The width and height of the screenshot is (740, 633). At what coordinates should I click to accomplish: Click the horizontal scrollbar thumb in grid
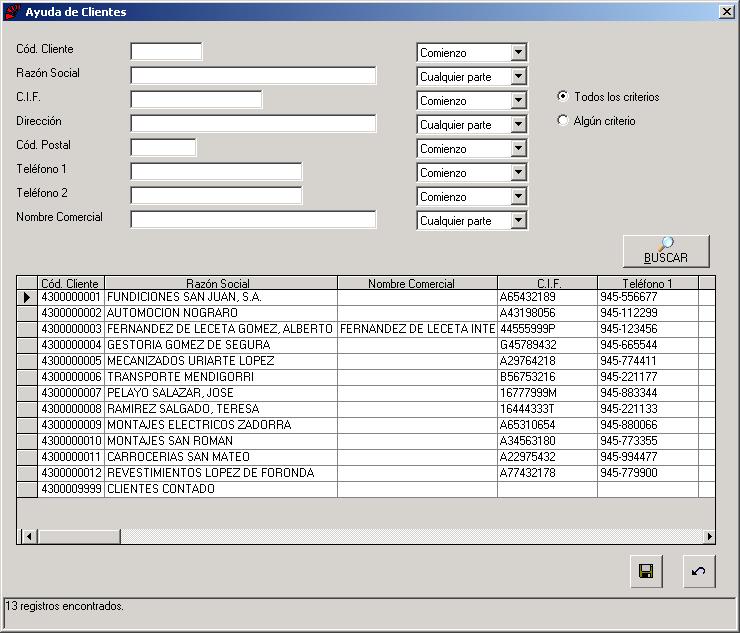coord(79,536)
